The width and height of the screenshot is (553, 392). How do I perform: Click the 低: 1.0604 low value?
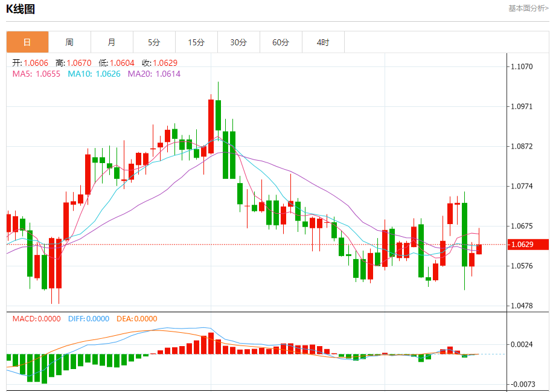[117, 63]
